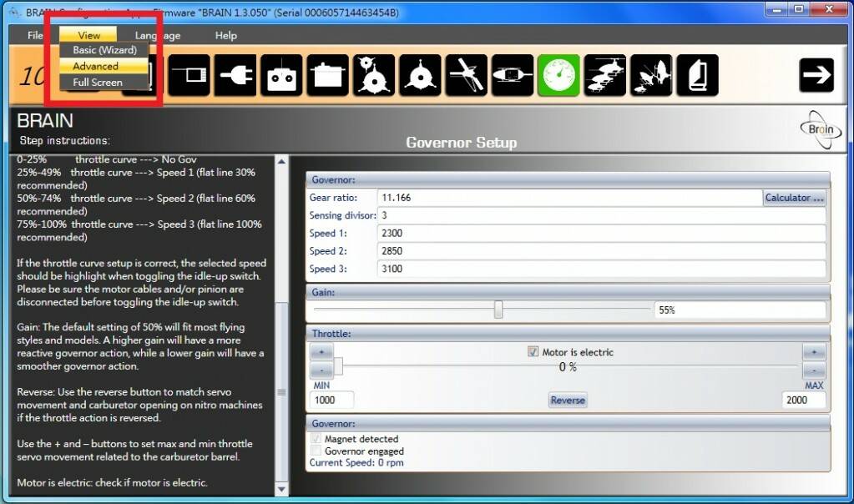Edit the Speed 3 field
This screenshot has height=504, width=854.
[x=601, y=269]
